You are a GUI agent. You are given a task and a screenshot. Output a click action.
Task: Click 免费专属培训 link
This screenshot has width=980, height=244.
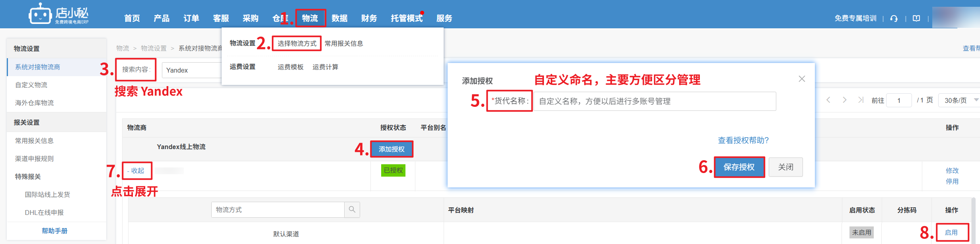(x=855, y=18)
